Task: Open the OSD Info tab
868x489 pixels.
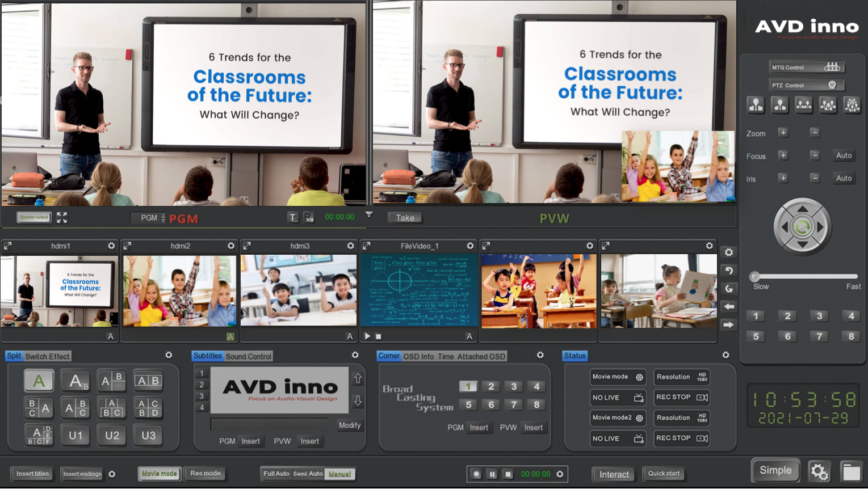Action: [x=418, y=356]
